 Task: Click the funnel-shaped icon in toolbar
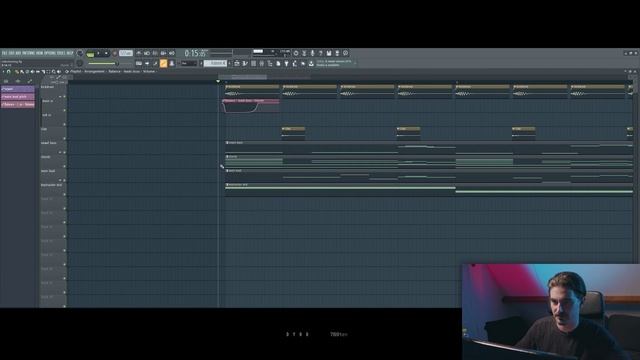pos(287,64)
